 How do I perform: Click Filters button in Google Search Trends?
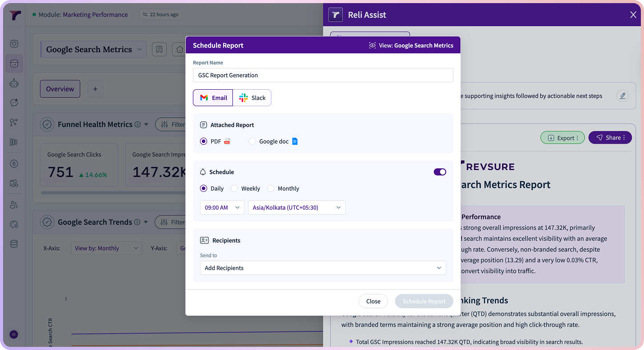click(x=171, y=222)
